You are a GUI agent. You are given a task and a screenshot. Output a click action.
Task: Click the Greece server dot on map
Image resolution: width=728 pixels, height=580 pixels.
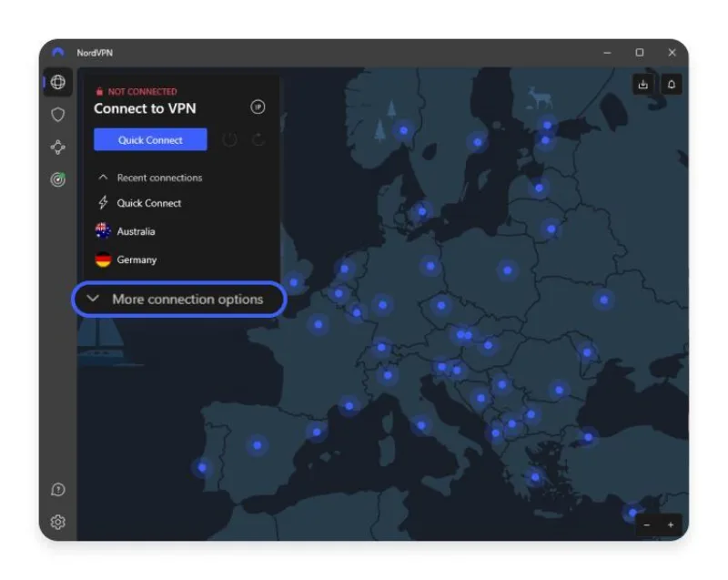click(535, 477)
